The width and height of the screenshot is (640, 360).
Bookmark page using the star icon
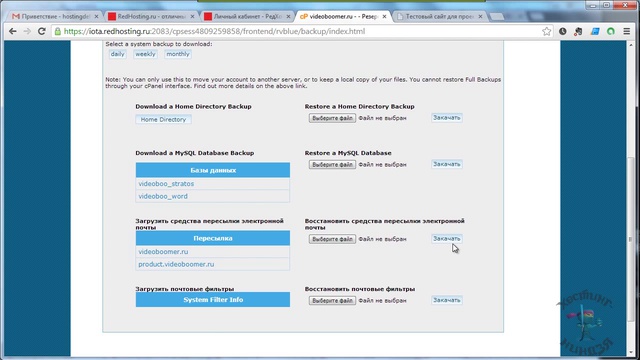[x=547, y=31]
